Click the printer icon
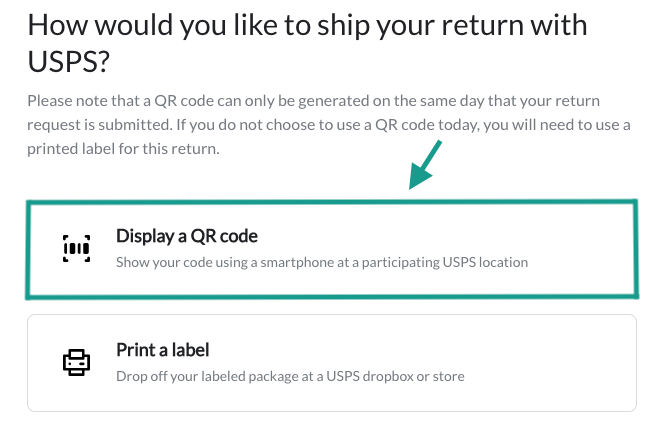The height and width of the screenshot is (437, 661). pos(76,362)
